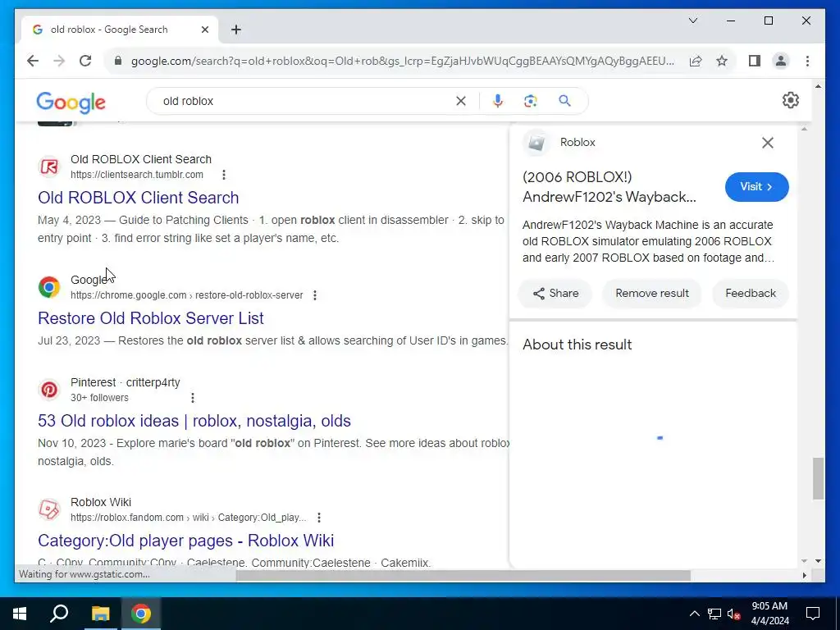Open the clock showing 9:05 AM
This screenshot has width=840, height=630.
[769, 614]
